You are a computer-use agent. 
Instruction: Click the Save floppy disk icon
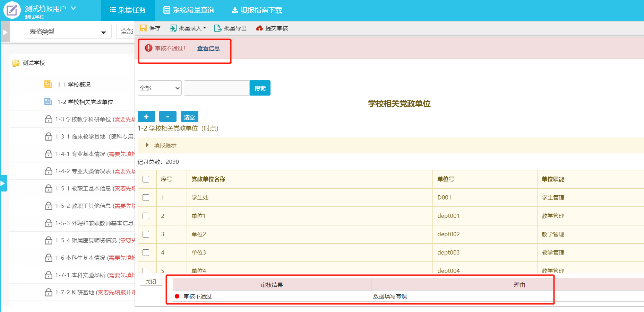click(143, 28)
